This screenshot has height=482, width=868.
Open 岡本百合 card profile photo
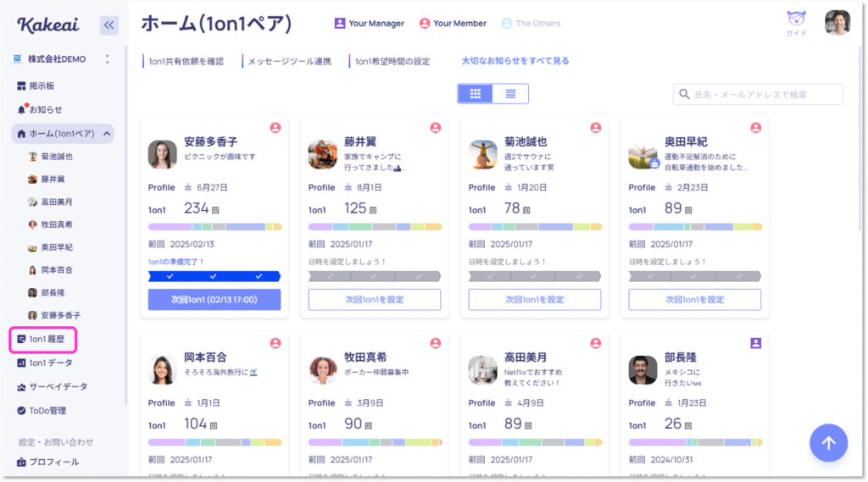[x=162, y=370]
